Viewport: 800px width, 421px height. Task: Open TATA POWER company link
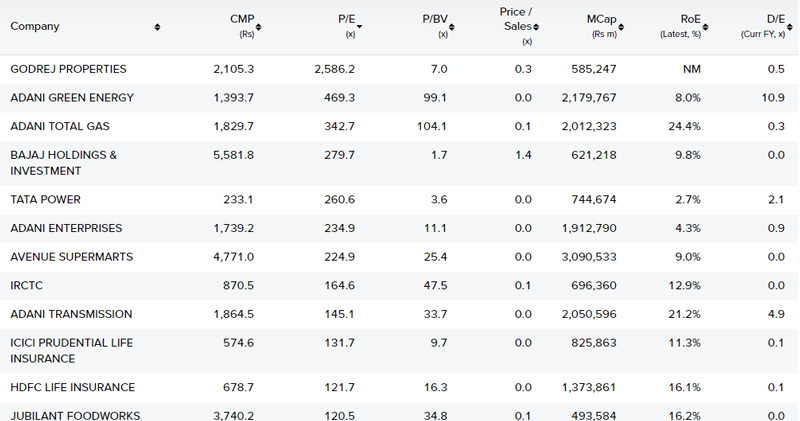45,200
